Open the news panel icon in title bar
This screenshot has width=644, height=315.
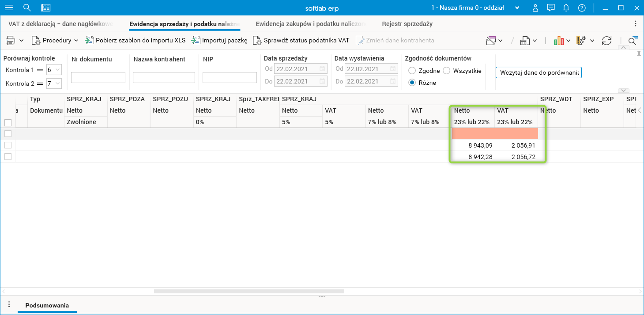[45, 8]
